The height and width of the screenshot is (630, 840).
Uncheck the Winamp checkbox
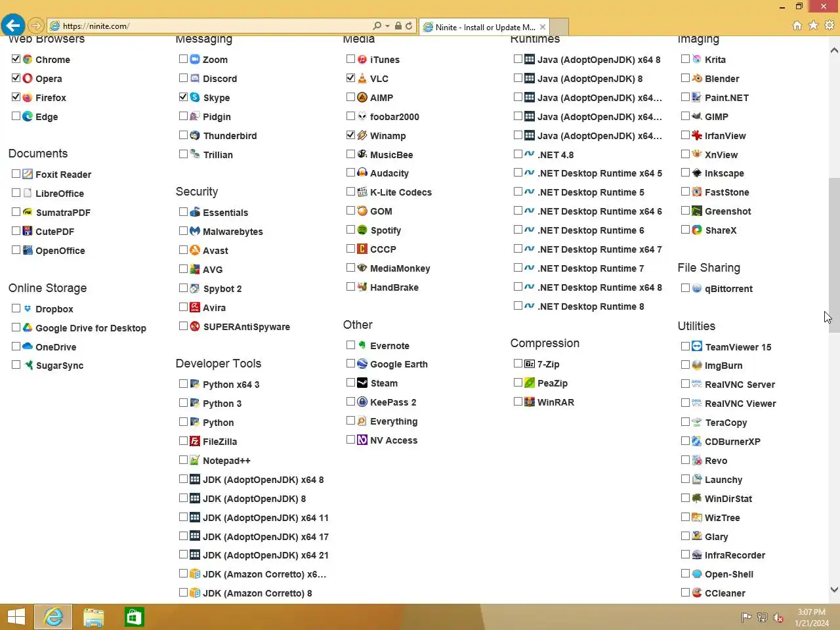click(x=350, y=135)
